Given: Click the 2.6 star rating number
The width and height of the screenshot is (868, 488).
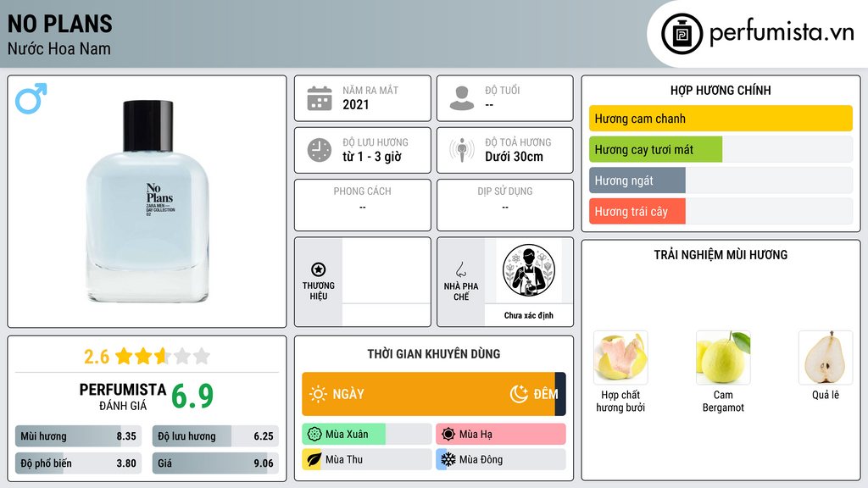Looking at the screenshot, I should pos(97,357).
